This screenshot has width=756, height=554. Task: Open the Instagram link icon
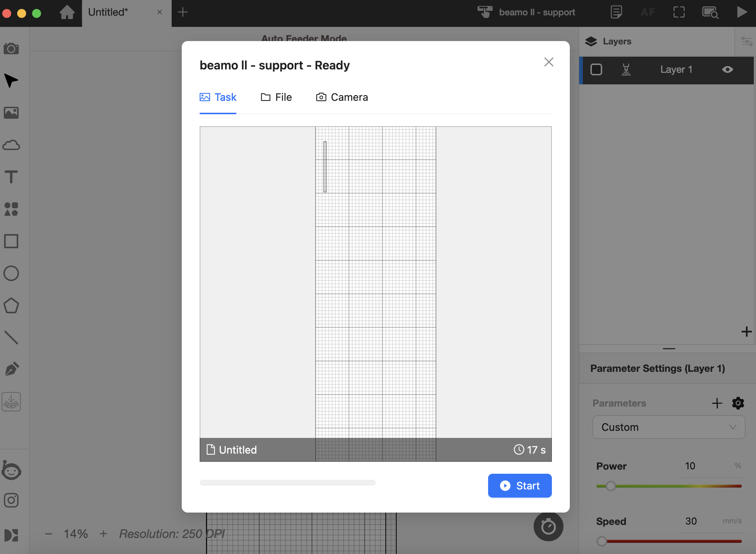(11, 500)
